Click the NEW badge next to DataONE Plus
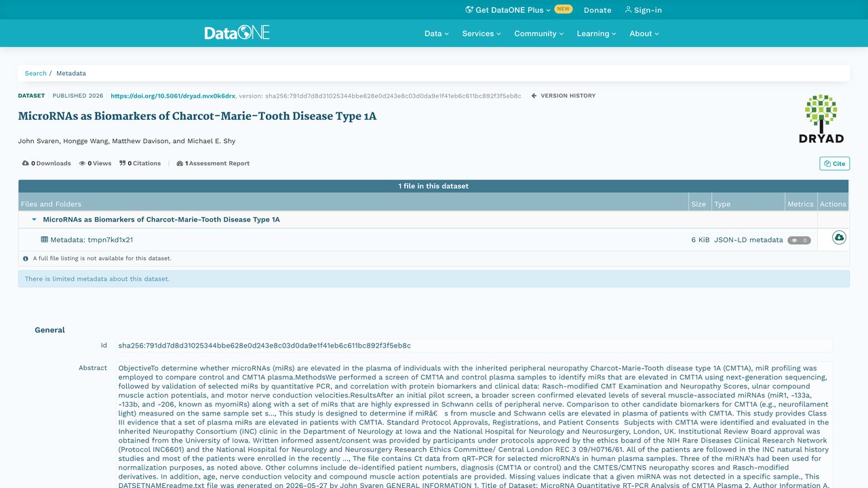868x488 pixels. click(x=563, y=9)
